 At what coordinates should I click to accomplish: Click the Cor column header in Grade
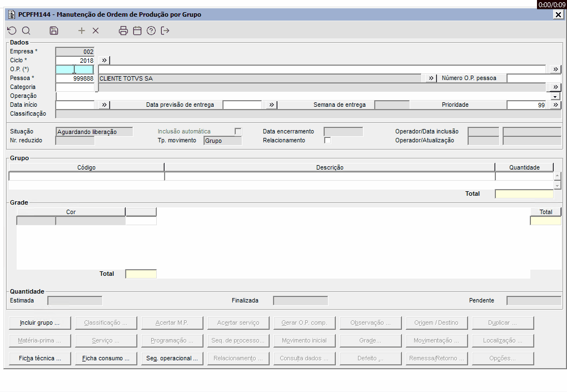coord(71,212)
